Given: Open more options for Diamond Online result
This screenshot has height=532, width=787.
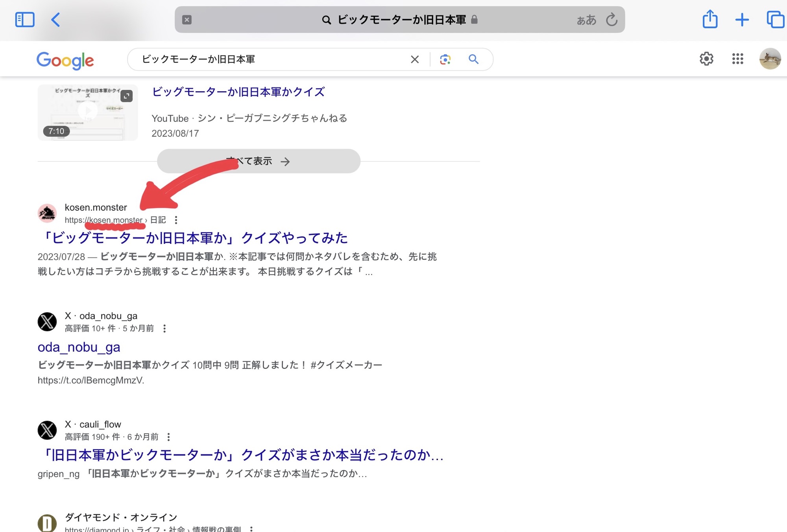Looking at the screenshot, I should click(251, 529).
